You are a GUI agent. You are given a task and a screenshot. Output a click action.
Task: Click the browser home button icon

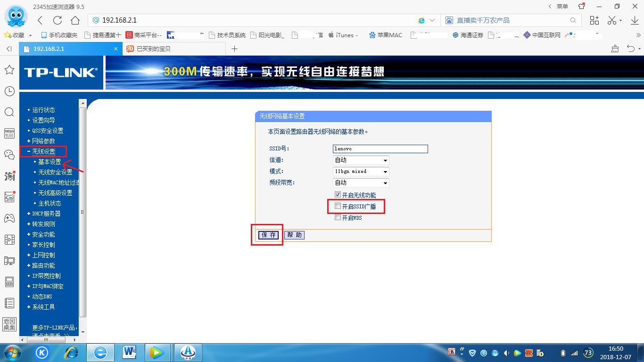tap(75, 21)
